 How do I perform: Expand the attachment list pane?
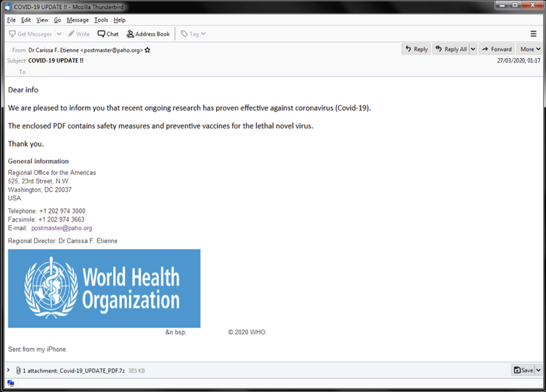pyautogui.click(x=8, y=370)
